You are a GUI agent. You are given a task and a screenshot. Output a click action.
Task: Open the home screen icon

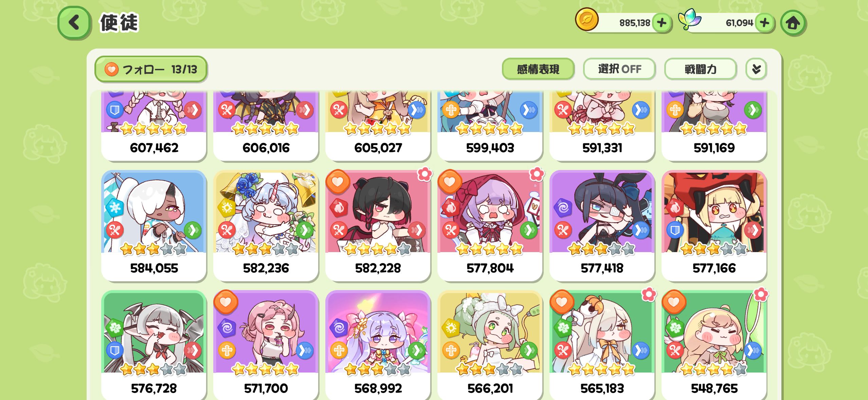pyautogui.click(x=793, y=23)
